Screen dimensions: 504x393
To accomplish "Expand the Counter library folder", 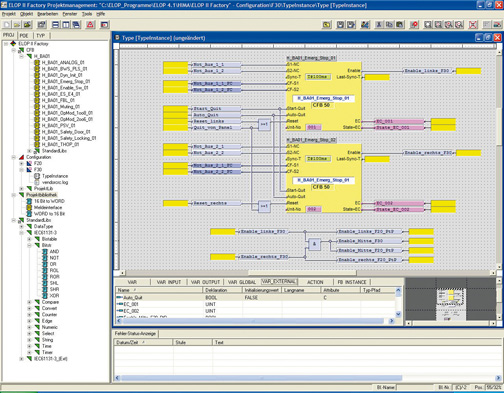I will coord(30,315).
